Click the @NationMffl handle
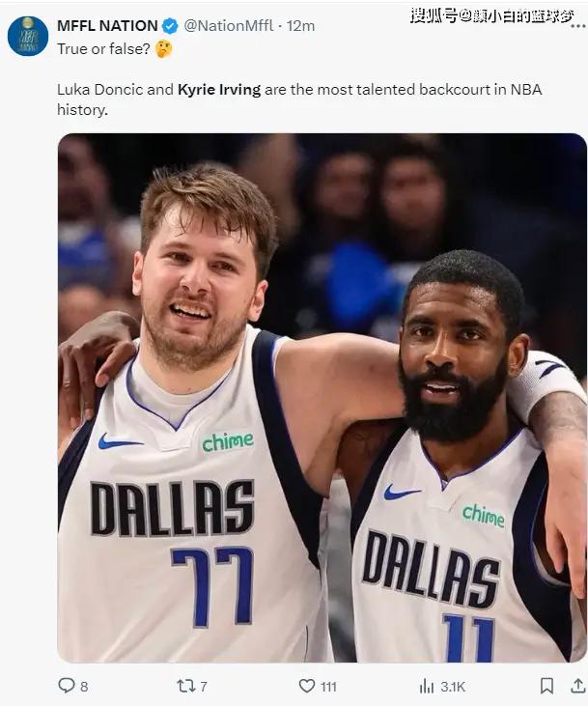588x706 pixels. [228, 26]
